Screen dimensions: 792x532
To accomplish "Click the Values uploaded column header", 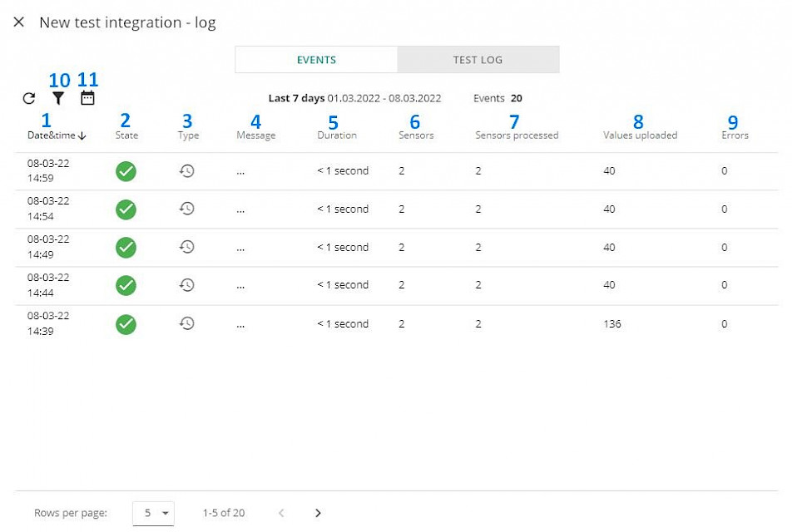I will [x=640, y=135].
